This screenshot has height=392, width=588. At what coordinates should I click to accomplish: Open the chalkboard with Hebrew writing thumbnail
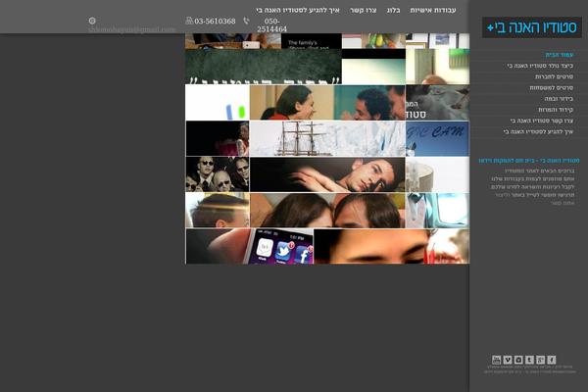(x=264, y=67)
